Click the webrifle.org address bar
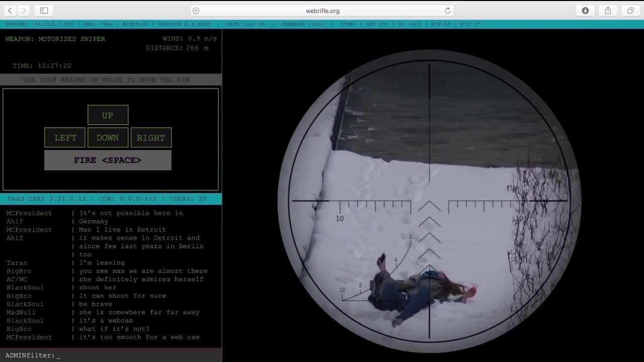This screenshot has height=362, width=644. pyautogui.click(x=322, y=11)
